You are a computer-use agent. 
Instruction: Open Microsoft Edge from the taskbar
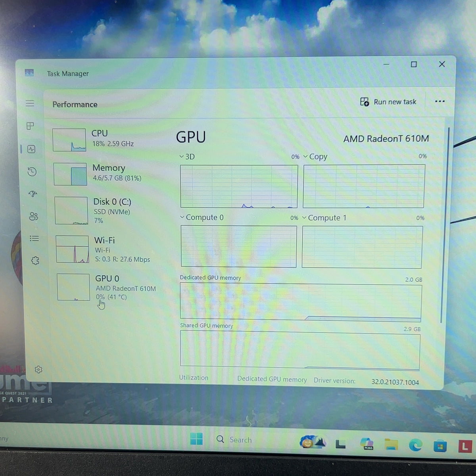pyautogui.click(x=415, y=445)
